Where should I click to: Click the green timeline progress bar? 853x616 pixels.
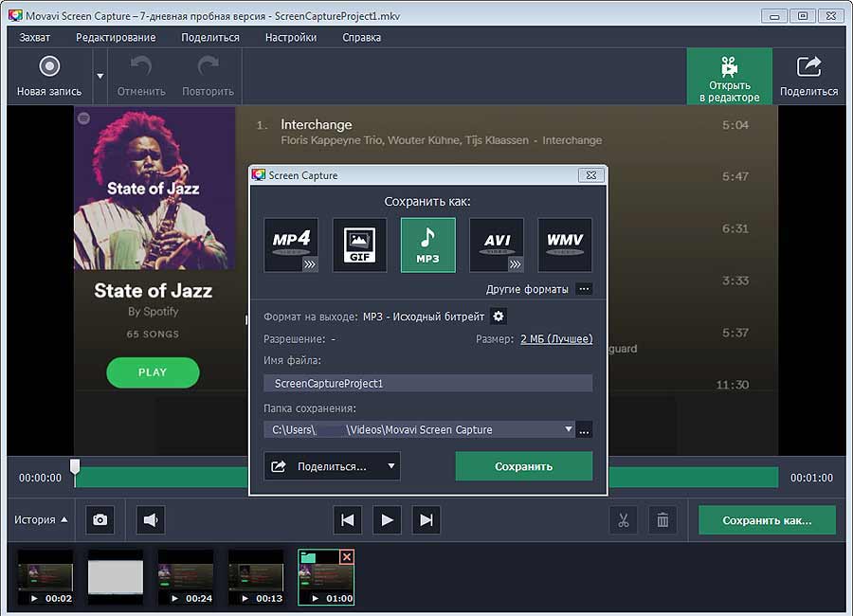(x=161, y=478)
